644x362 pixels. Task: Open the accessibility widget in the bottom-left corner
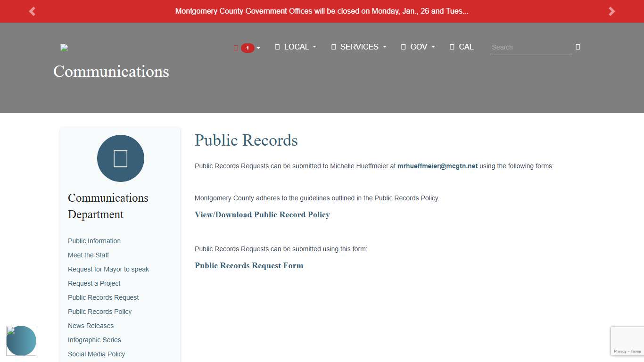(21, 341)
